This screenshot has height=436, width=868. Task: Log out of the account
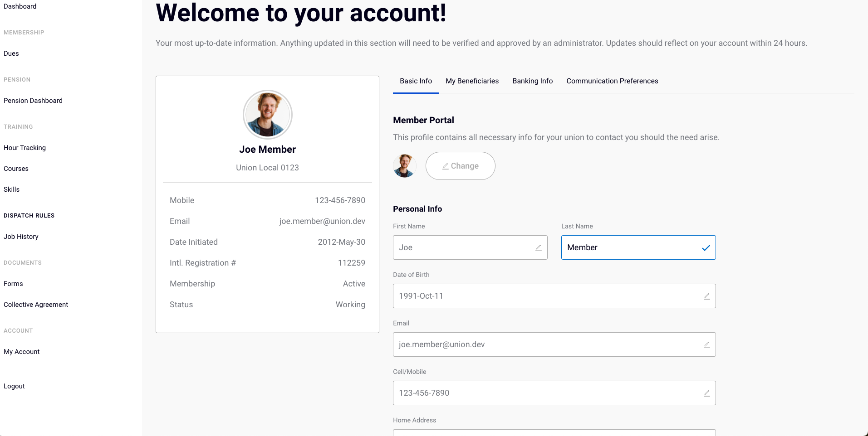tap(14, 386)
